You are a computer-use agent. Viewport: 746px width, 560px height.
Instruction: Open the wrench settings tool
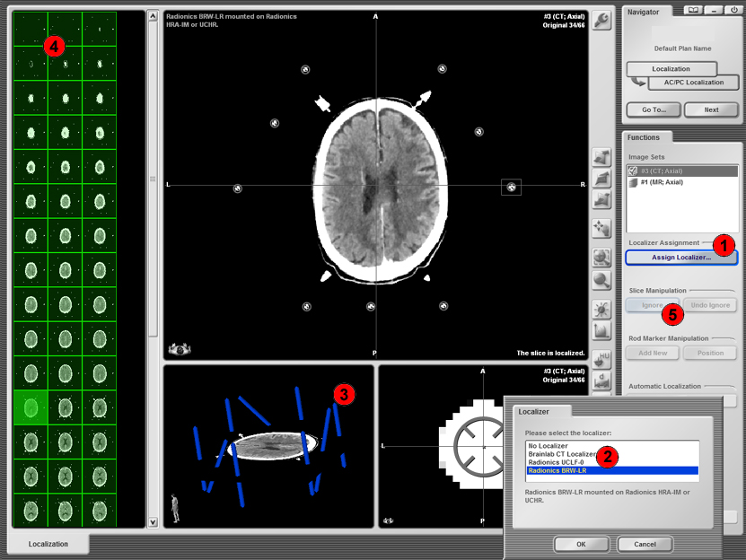601,22
